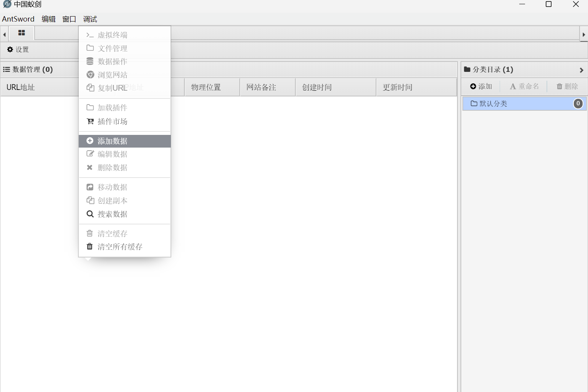This screenshot has width=588, height=392.
Task: Select the 默认分类 category row
Action: [524, 103]
